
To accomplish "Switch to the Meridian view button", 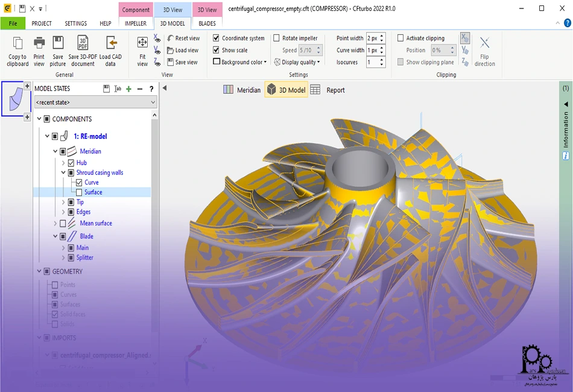I will click(x=242, y=90).
